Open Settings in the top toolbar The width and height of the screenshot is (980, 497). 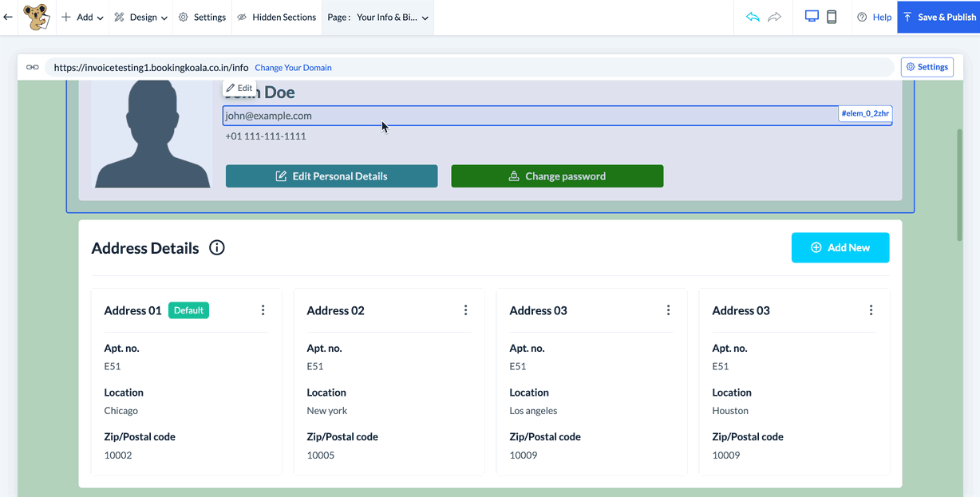202,17
